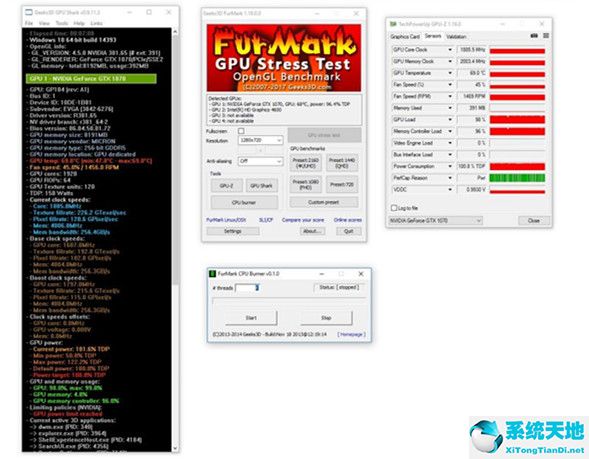Click the CPU burner button in FurMark
This screenshot has width=589, height=459.
244,202
